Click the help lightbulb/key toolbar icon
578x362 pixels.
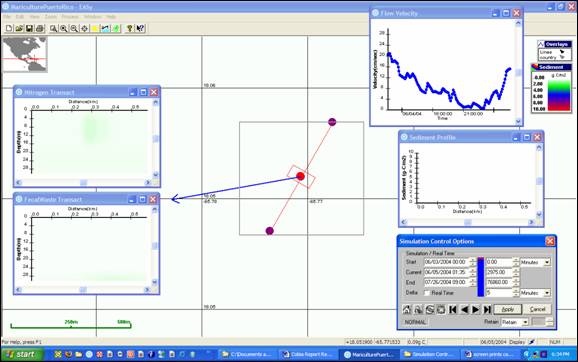[129, 28]
